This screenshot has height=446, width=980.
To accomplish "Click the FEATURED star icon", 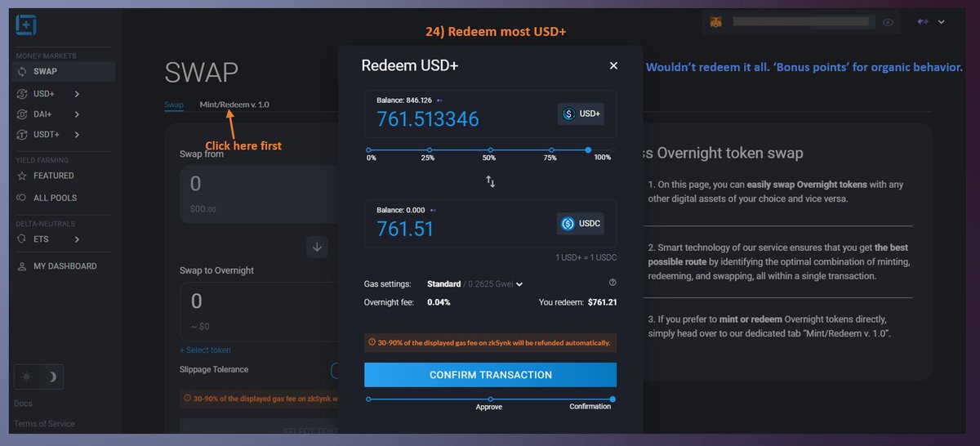I will (22, 176).
